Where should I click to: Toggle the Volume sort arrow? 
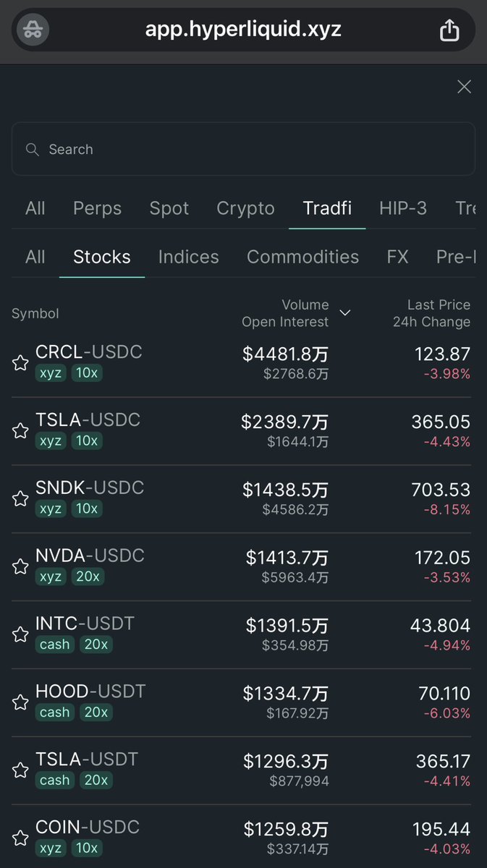pos(345,313)
